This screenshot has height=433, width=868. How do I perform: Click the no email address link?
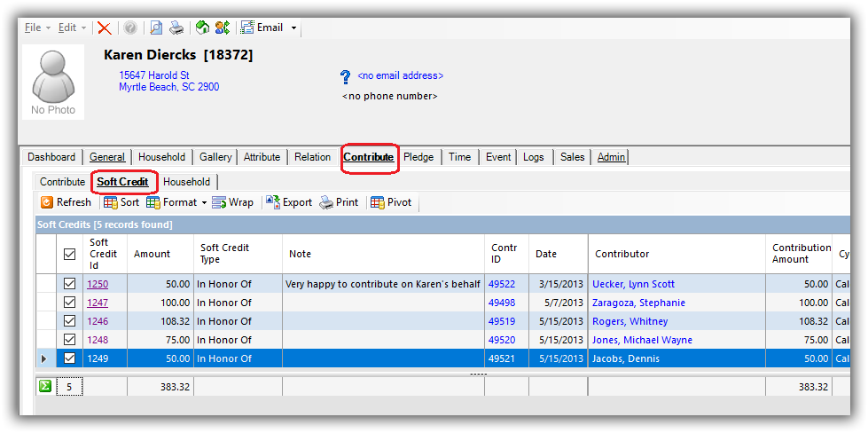pyautogui.click(x=400, y=76)
